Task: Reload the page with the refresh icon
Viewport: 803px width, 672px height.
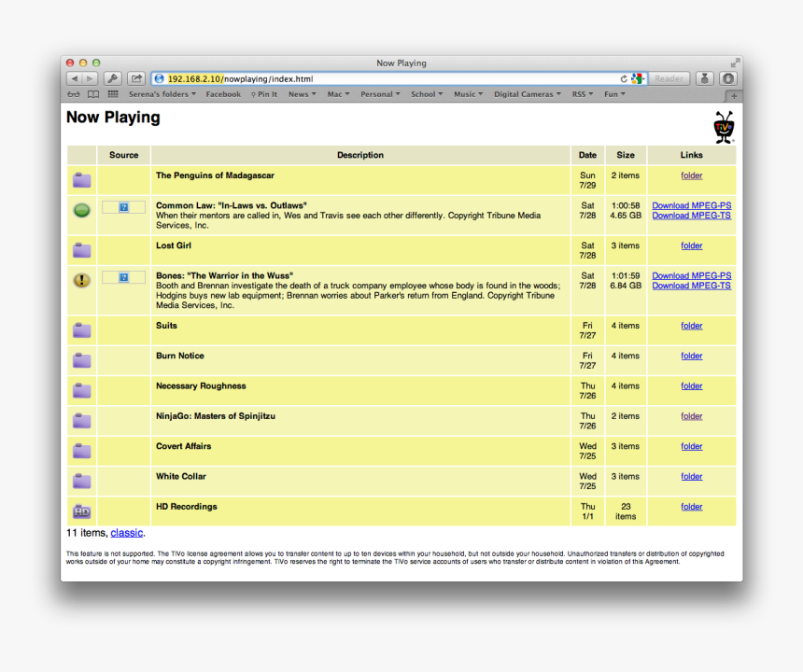Action: point(623,78)
